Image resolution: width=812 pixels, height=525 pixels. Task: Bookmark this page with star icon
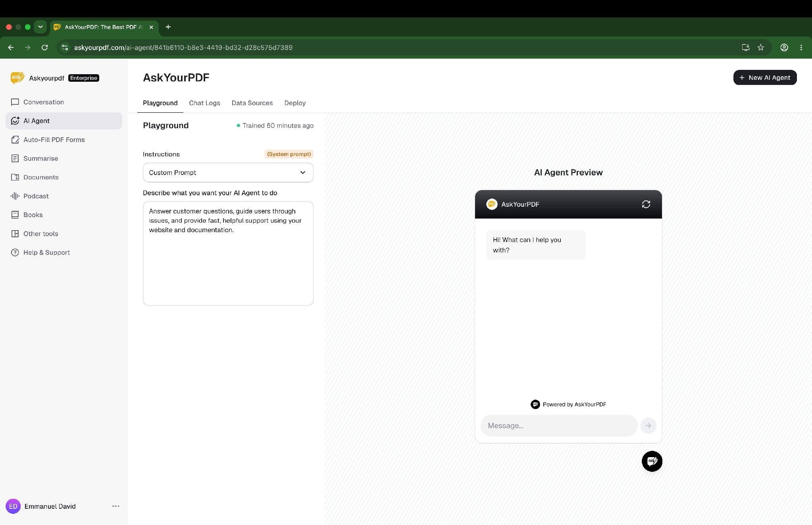761,48
